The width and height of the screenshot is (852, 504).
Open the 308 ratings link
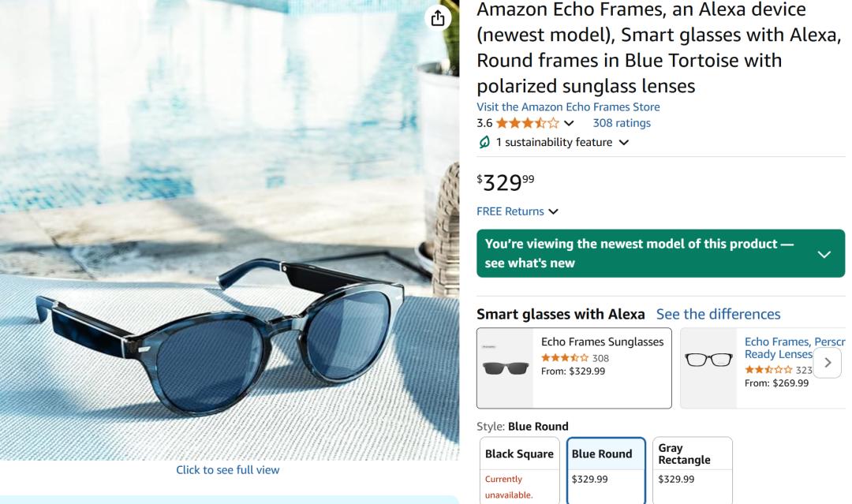pyautogui.click(x=622, y=123)
